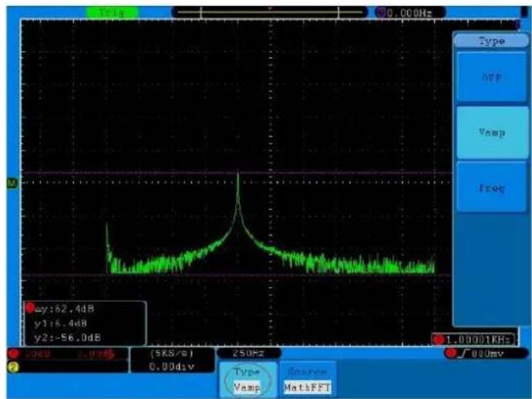Click the 1.00001KHz frequency counter readout

pyautogui.click(x=478, y=340)
